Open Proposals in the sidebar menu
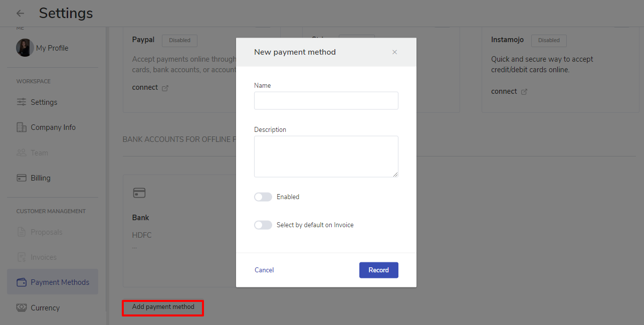The width and height of the screenshot is (644, 325). point(46,232)
